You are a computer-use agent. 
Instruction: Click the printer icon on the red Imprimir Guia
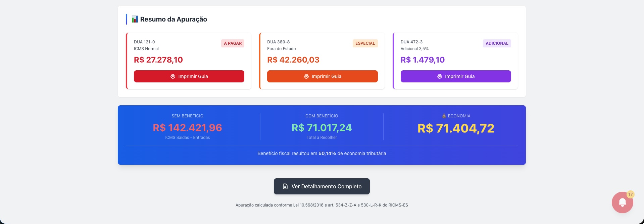coord(172,76)
